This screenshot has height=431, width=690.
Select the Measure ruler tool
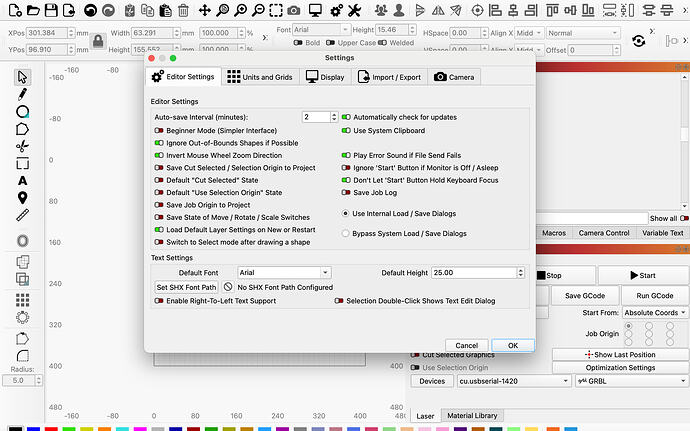[x=22, y=214]
